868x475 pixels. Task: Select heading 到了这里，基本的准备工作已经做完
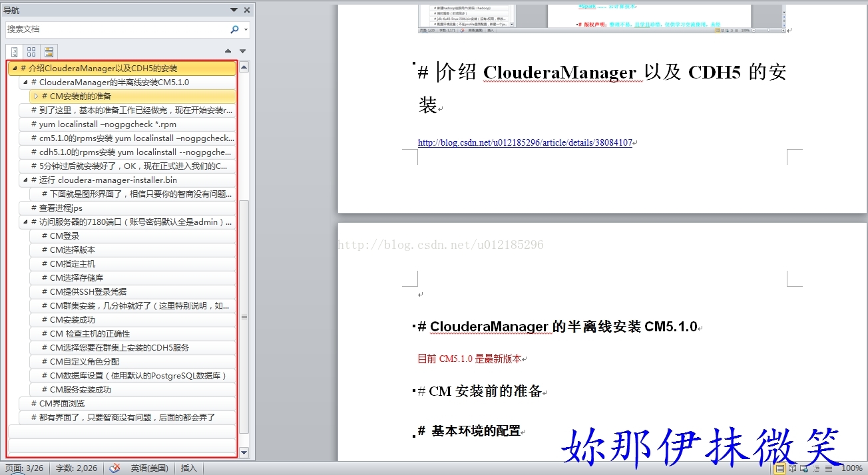point(127,110)
